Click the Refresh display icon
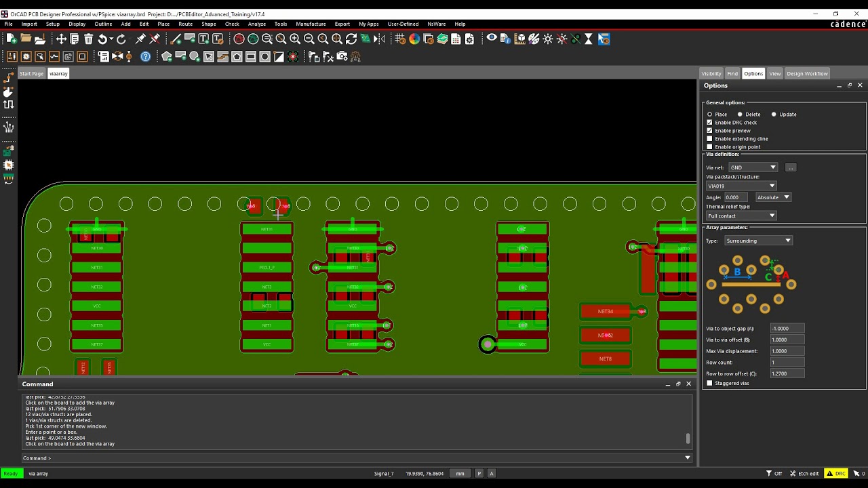The image size is (868, 488). coord(351,39)
